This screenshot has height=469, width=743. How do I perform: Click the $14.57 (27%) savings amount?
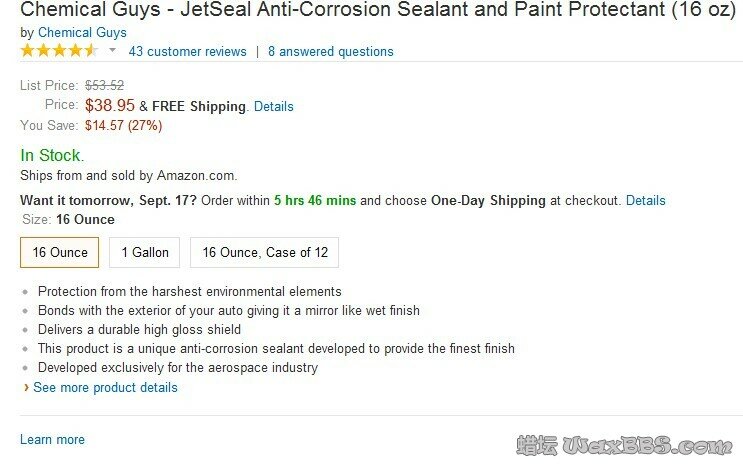[x=123, y=125]
